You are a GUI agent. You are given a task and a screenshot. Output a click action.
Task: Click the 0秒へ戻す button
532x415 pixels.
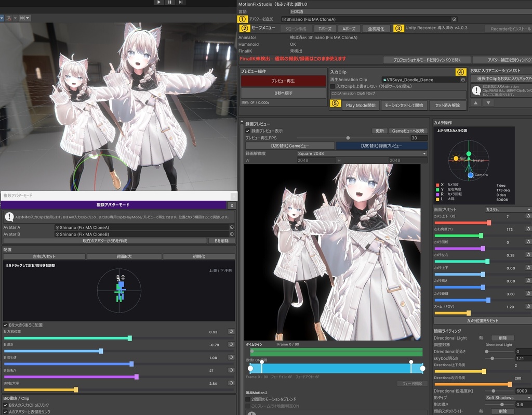point(283,93)
